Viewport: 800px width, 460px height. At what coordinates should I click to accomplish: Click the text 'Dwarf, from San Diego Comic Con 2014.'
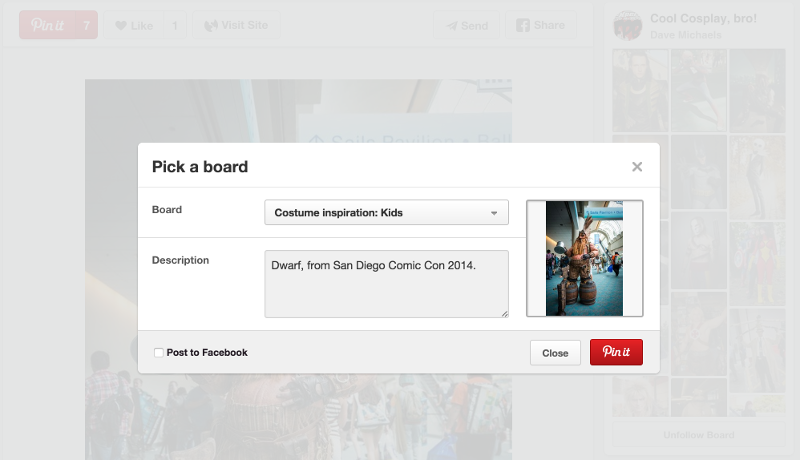373,265
